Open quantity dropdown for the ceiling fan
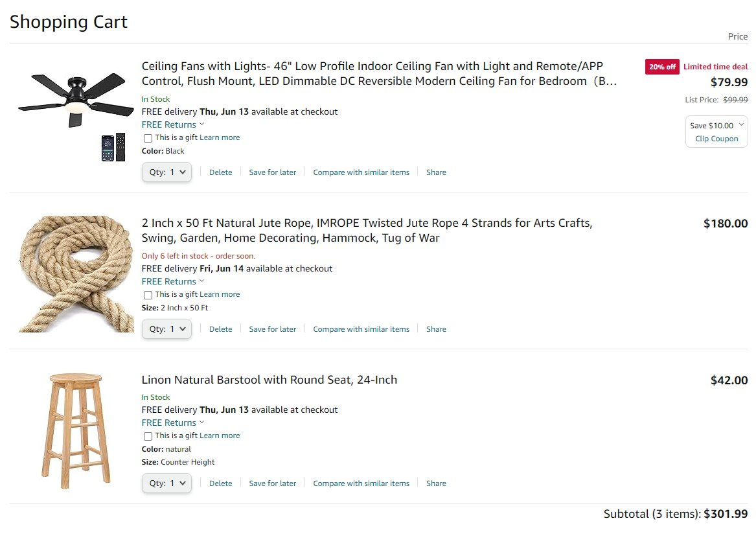Screen dimensions: 756x534 pyautogui.click(x=167, y=172)
